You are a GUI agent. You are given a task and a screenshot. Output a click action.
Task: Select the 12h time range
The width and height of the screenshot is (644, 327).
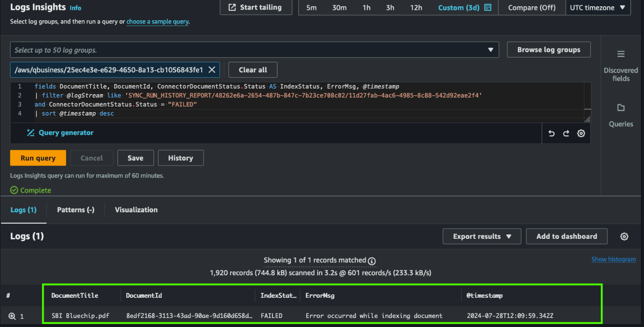point(416,8)
